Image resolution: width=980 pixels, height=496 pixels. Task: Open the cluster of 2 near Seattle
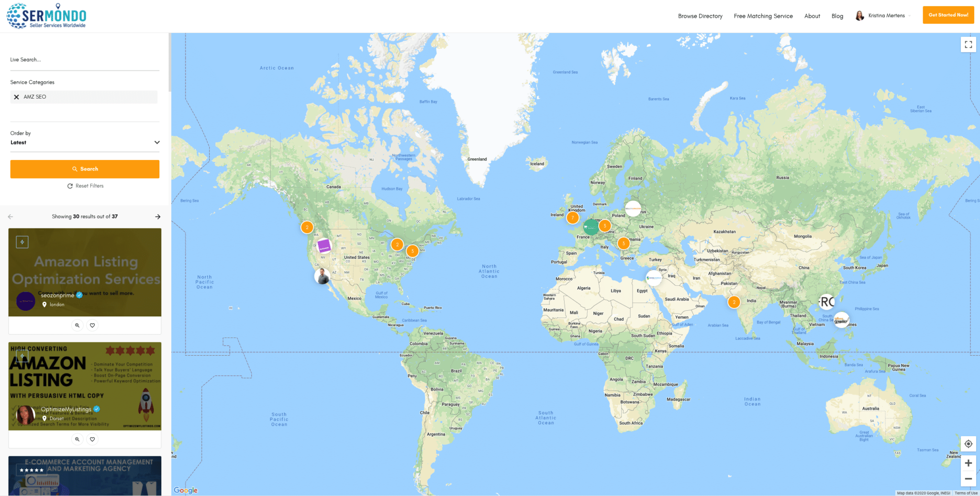point(307,227)
